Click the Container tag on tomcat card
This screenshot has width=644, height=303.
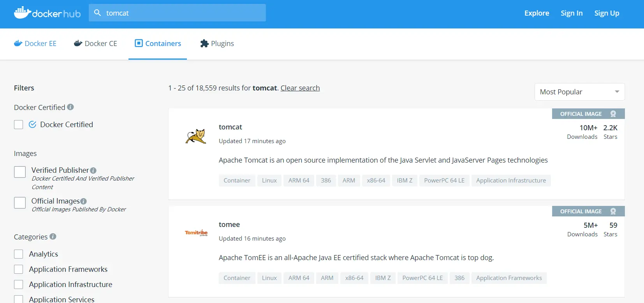237,181
